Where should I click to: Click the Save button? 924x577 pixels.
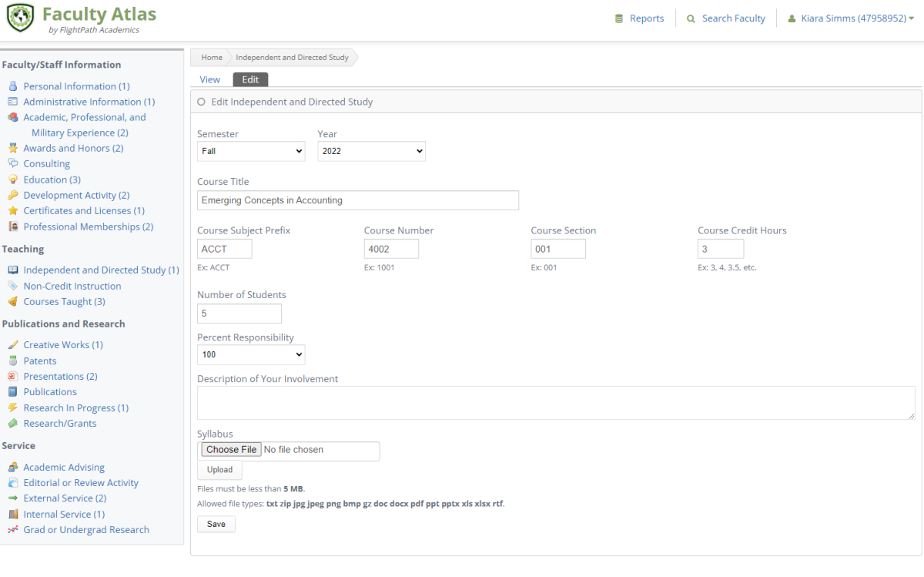(x=216, y=524)
